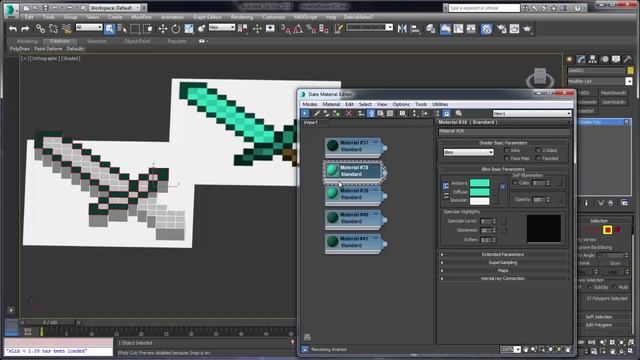Click the Render Setup icon in main toolbar
640x360 pixels.
tap(502, 29)
